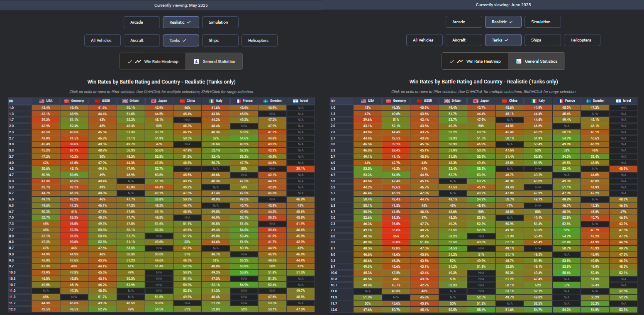Toggle Tanks filter in the May panel

point(181,40)
